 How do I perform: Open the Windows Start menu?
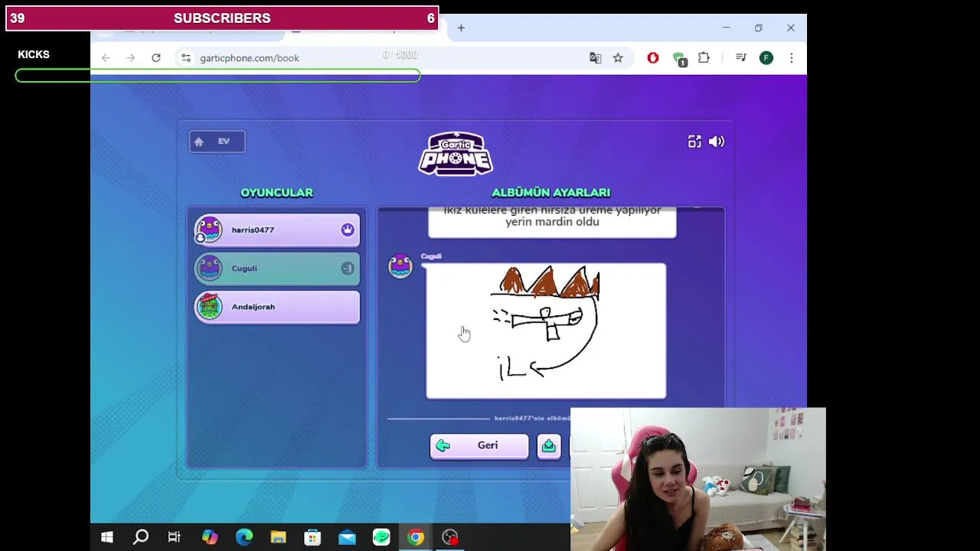click(107, 537)
